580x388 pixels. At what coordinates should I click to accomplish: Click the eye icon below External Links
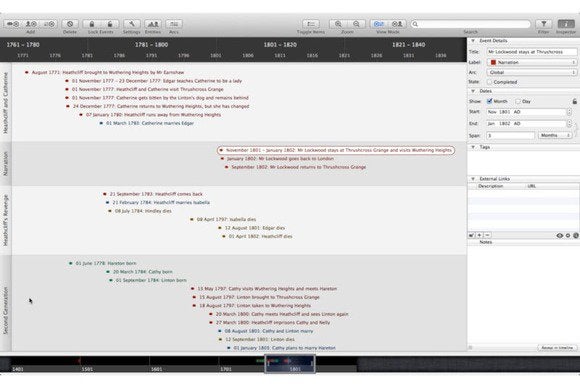[560, 235]
